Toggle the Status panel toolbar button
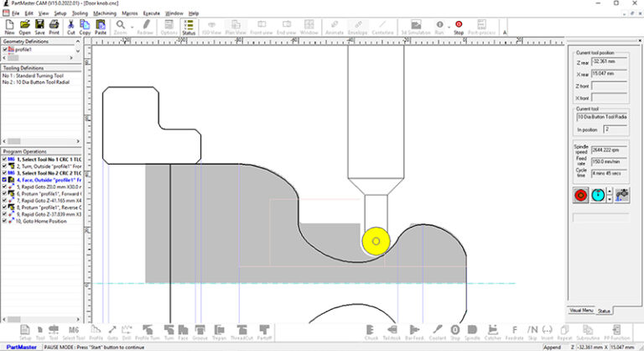644x351 pixels. tap(189, 27)
